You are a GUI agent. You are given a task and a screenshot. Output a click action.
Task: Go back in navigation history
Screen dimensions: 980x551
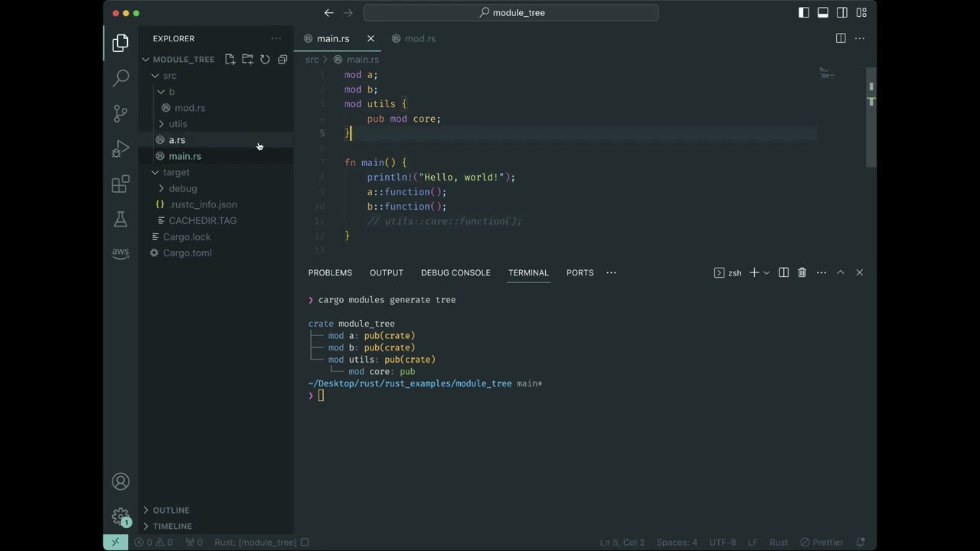[x=329, y=12]
